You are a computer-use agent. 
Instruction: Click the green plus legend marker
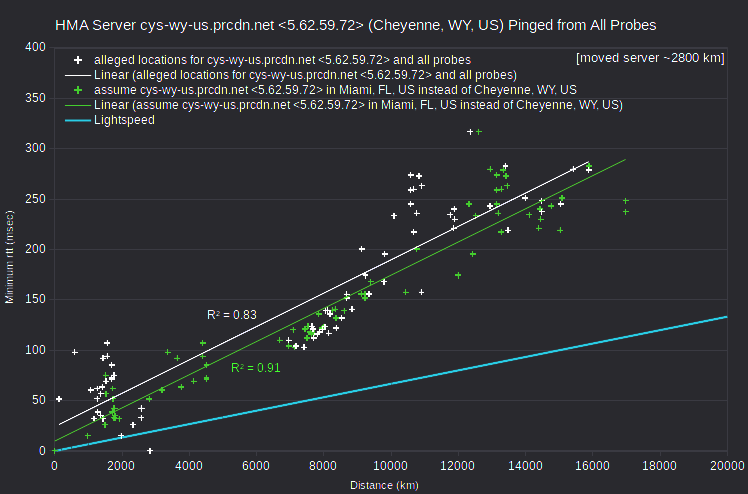point(78,90)
